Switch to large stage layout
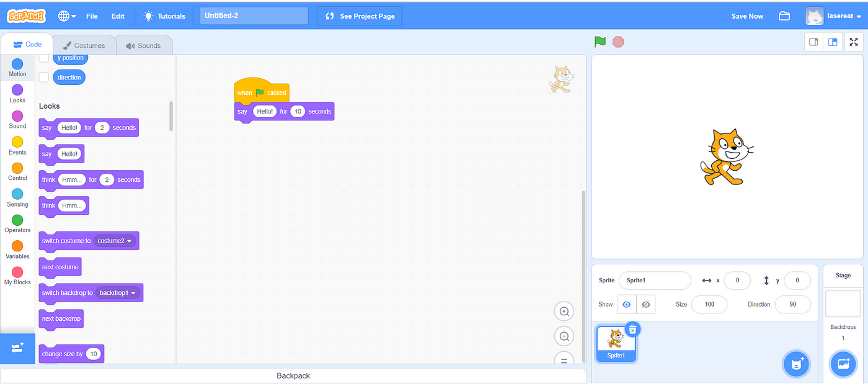The height and width of the screenshot is (386, 868). coord(833,42)
